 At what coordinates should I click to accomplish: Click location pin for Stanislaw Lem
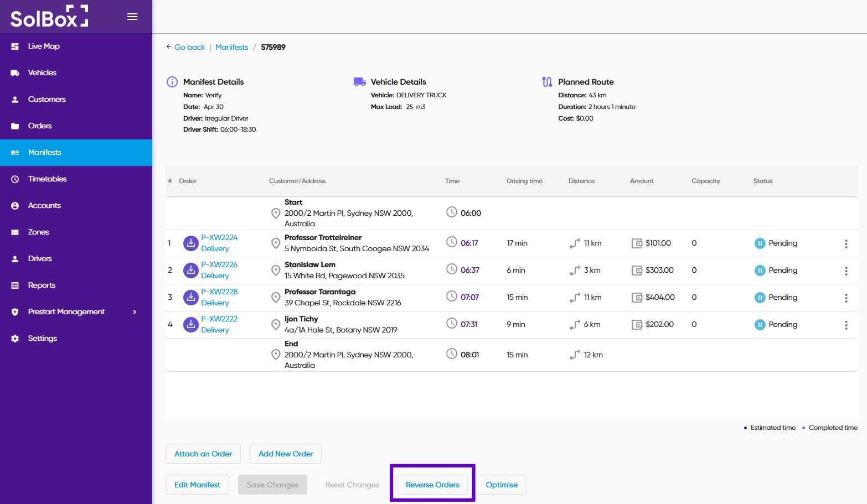(276, 270)
